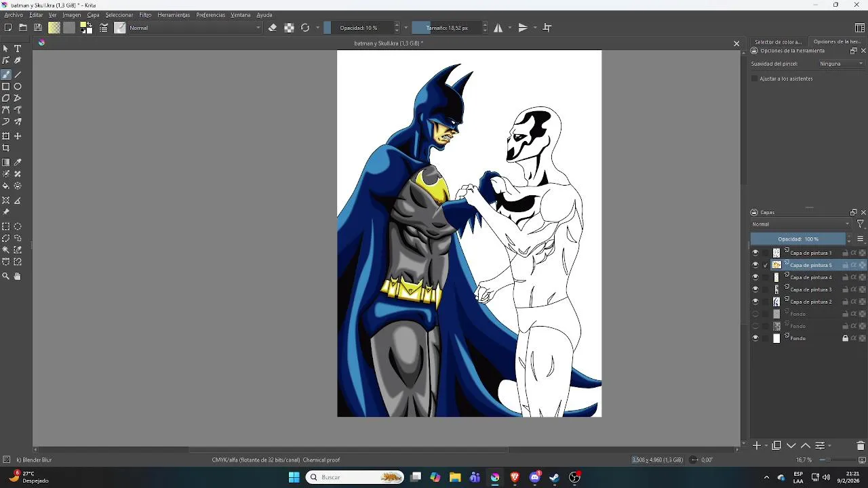Select the Contiguous Selection magic wand
868x488 pixels.
click(6, 250)
